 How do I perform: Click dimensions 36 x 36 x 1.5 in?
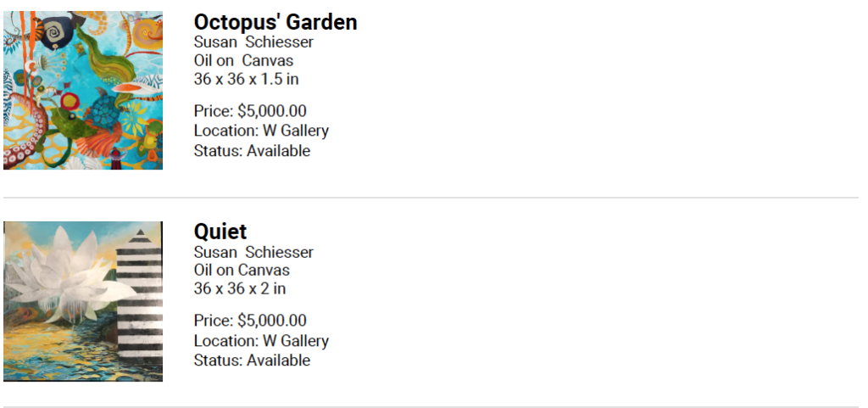coord(246,79)
